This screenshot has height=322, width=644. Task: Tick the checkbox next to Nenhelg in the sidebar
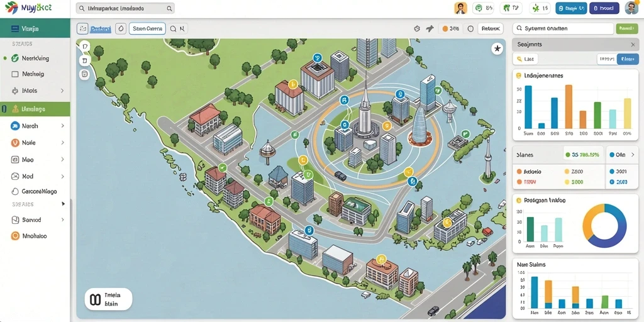tap(15, 74)
